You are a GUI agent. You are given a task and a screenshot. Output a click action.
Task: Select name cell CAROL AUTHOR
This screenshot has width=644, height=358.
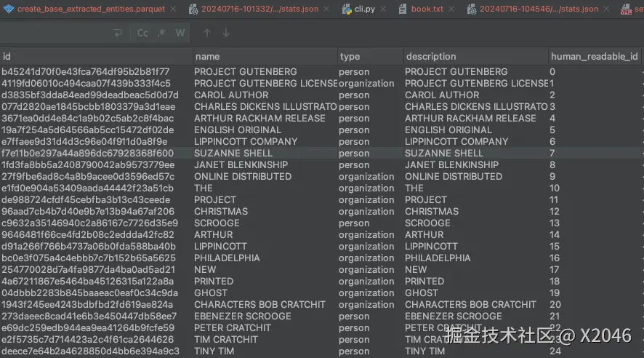231,95
